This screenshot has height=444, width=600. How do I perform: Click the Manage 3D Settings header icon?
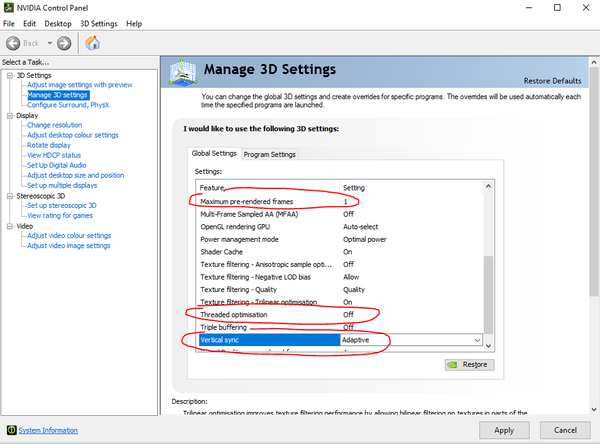[x=183, y=72]
